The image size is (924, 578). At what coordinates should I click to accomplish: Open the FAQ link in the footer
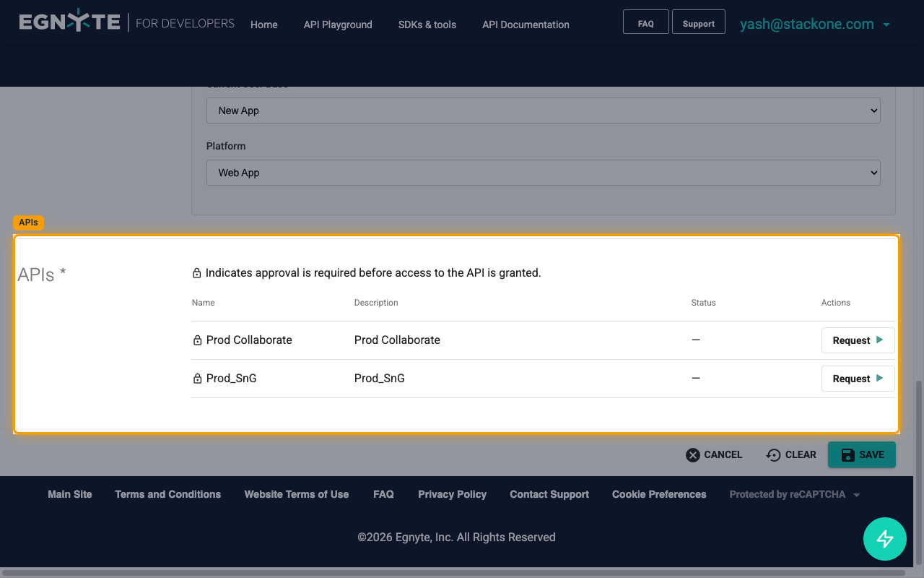point(383,494)
